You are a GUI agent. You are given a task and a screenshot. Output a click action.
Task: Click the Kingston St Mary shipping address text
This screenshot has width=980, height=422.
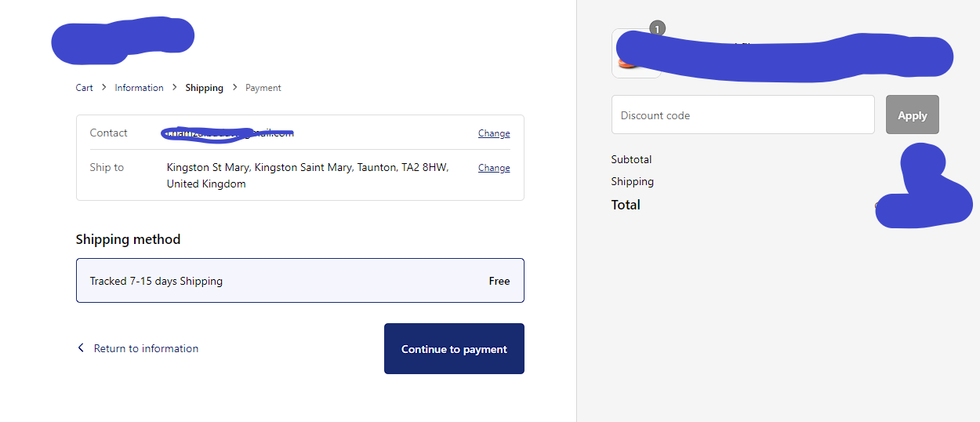pos(307,175)
